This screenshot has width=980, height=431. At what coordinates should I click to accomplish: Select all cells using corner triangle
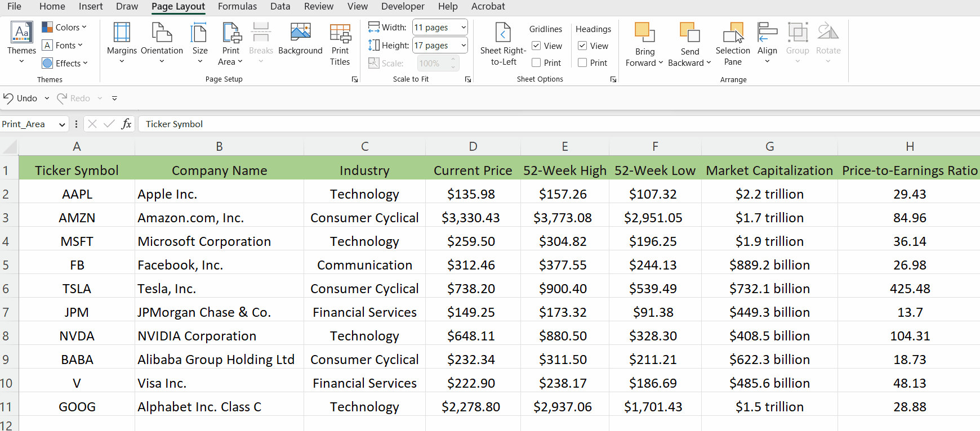pos(10,147)
